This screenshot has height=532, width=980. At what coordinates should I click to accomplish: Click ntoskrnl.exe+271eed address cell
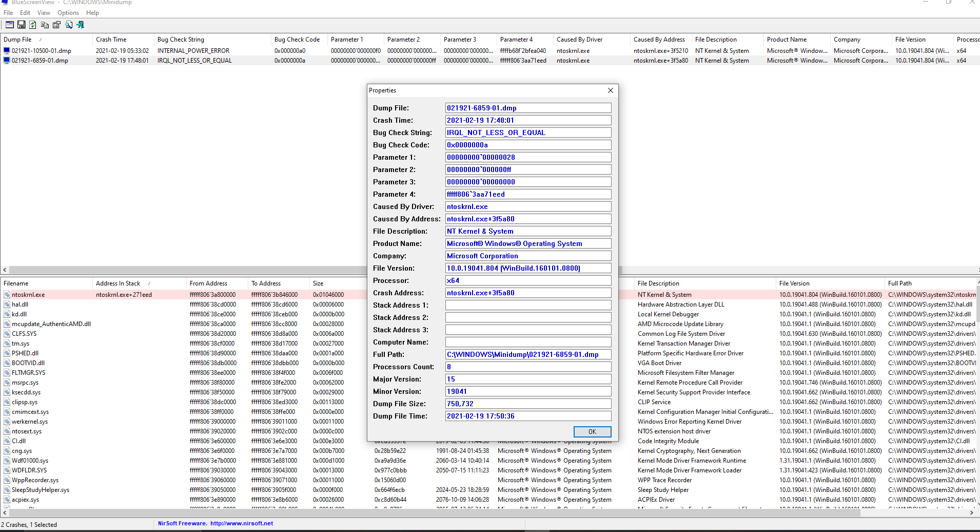point(124,295)
